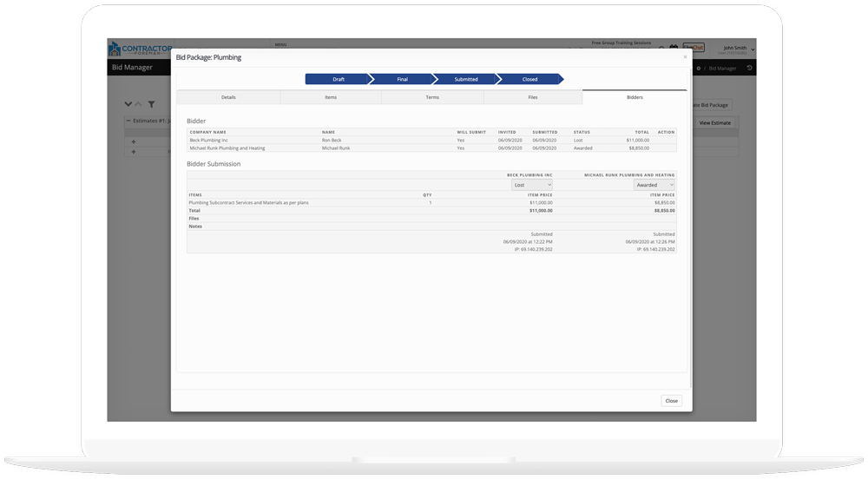
Task: Open the Files tab
Action: click(532, 97)
